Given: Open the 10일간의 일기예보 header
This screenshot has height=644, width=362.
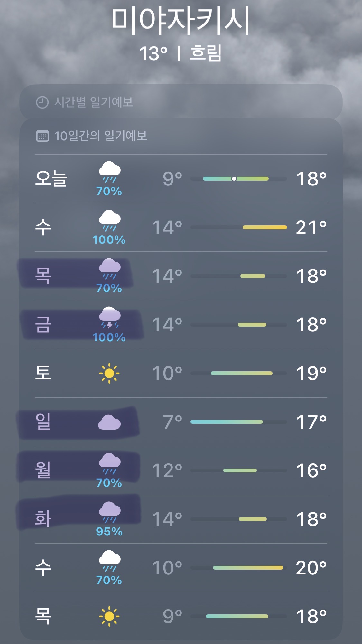Looking at the screenshot, I should [100, 136].
